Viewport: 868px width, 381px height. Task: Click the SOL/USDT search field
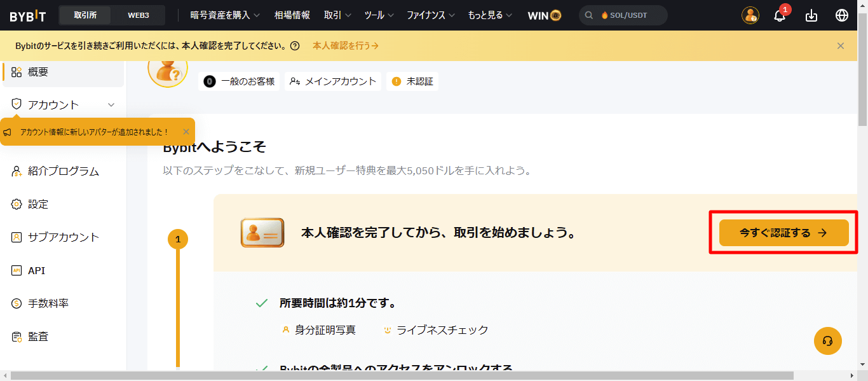coord(623,15)
